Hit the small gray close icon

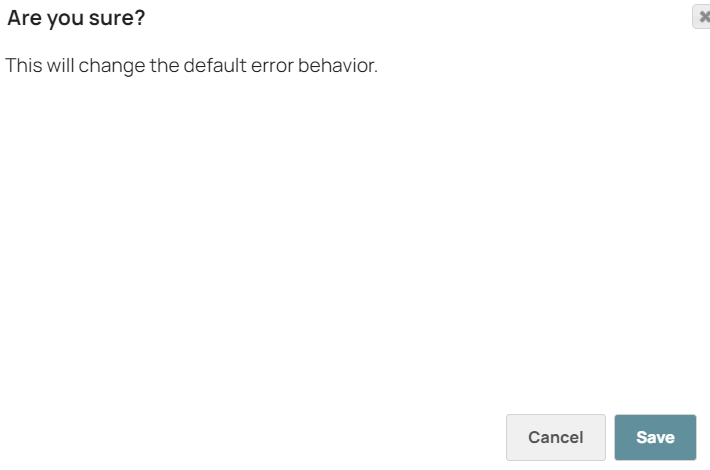point(702,17)
